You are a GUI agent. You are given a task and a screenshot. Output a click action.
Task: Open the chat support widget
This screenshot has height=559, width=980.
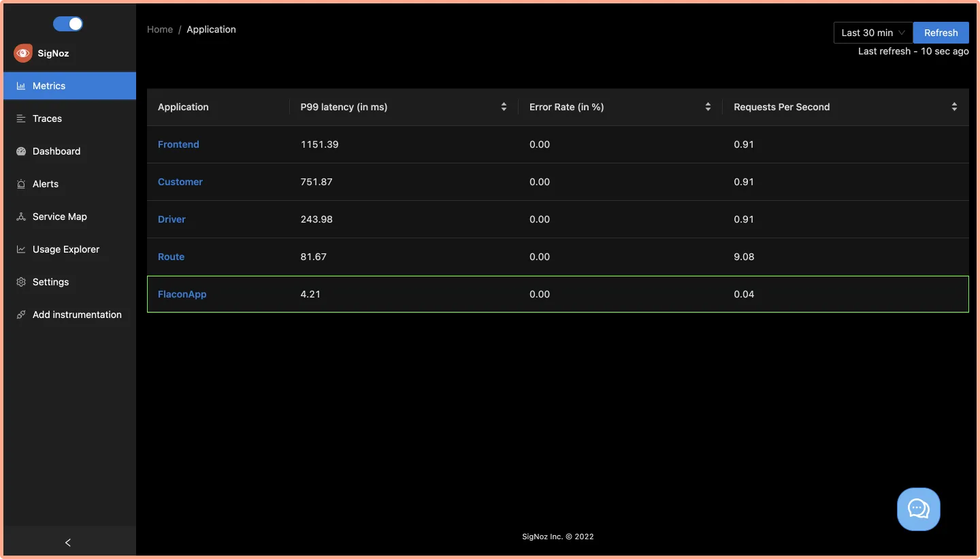point(918,509)
